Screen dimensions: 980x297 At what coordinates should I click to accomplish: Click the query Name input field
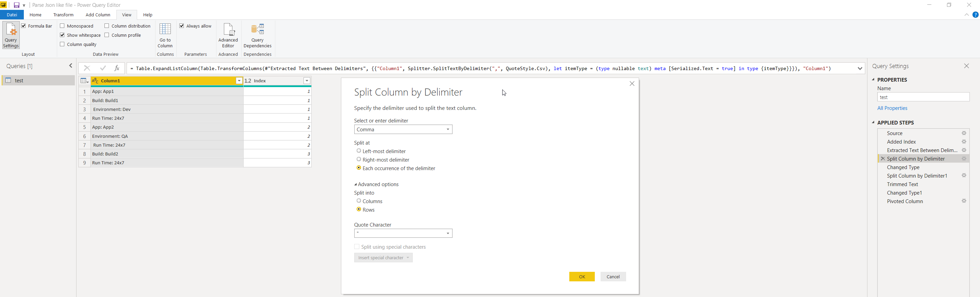(923, 97)
